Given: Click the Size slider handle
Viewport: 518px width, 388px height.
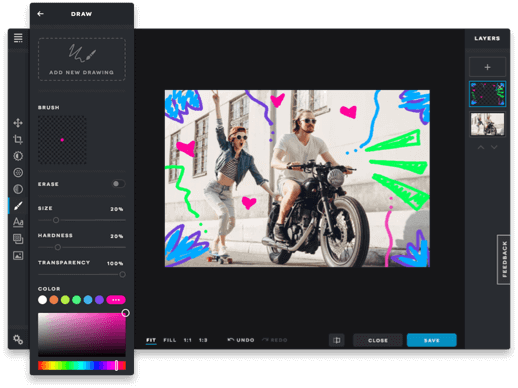Looking at the screenshot, I should [56, 220].
